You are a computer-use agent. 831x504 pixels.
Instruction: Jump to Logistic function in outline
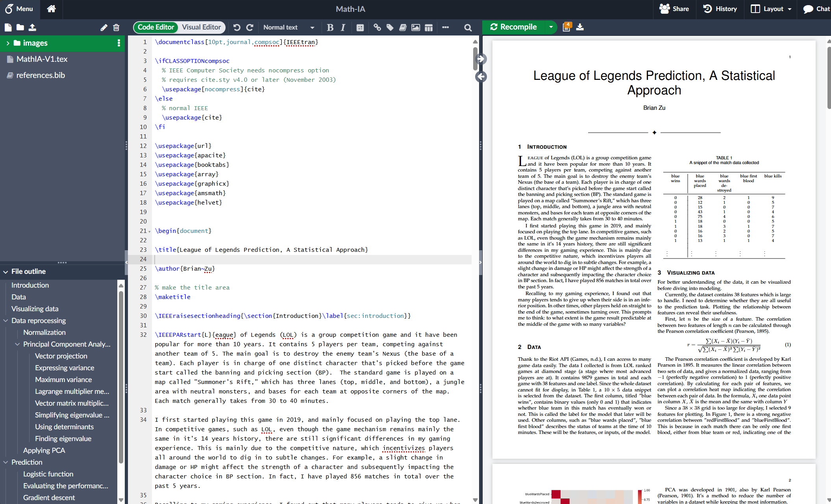click(x=48, y=474)
